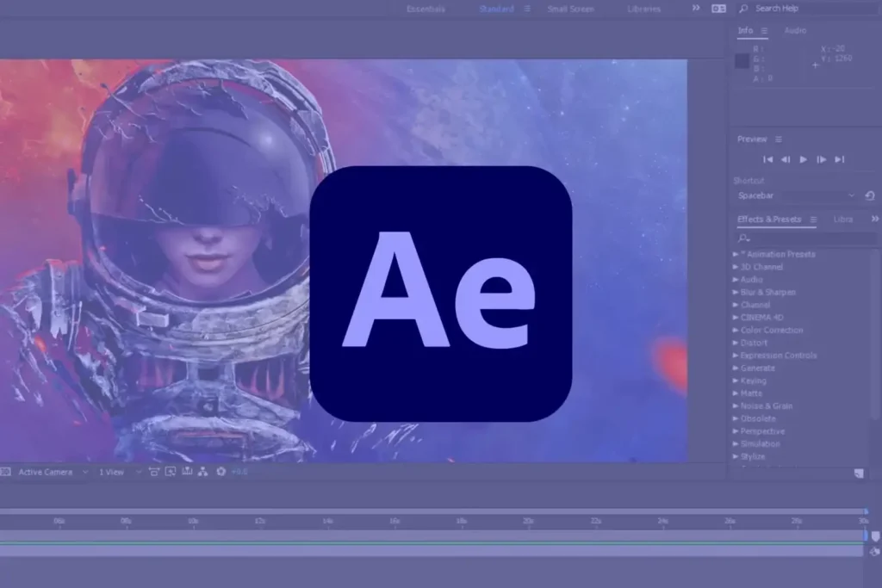Reset exposure icon in viewer footer
The height and width of the screenshot is (588, 882).
click(221, 472)
